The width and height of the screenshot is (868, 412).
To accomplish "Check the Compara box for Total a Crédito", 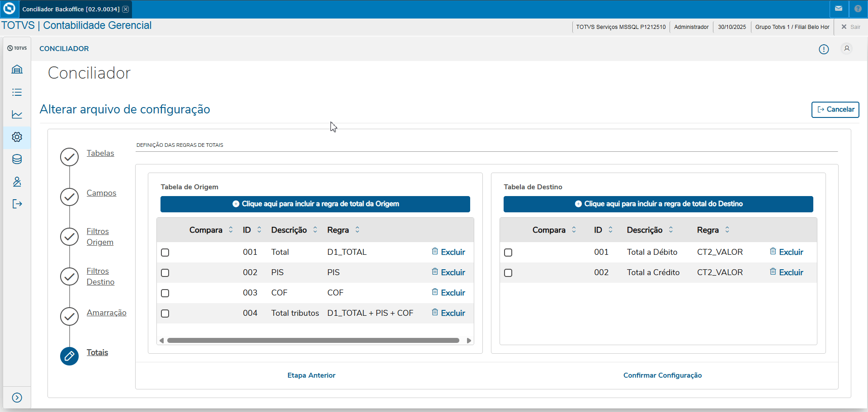I will [508, 273].
